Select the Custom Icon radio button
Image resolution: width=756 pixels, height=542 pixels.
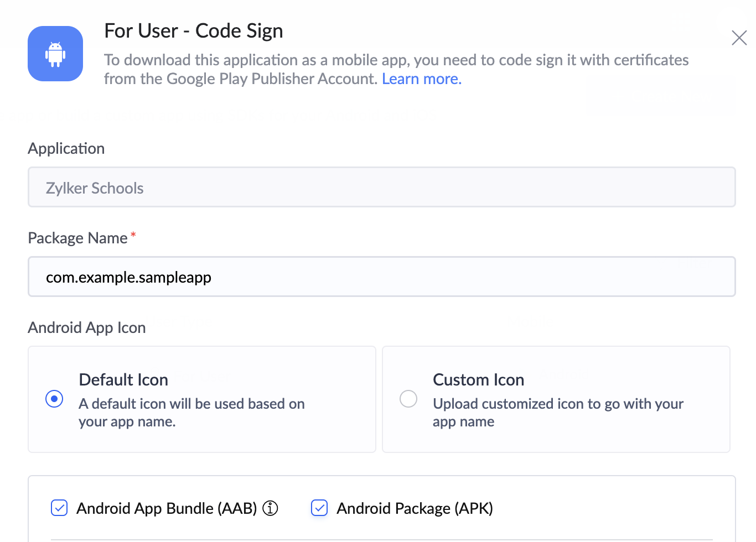(408, 399)
